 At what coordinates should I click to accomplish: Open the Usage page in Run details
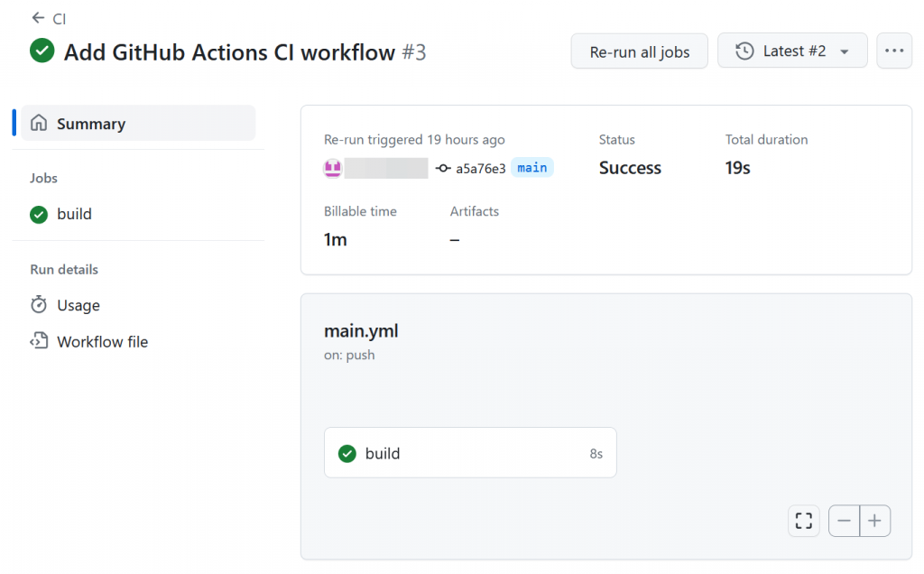(79, 305)
